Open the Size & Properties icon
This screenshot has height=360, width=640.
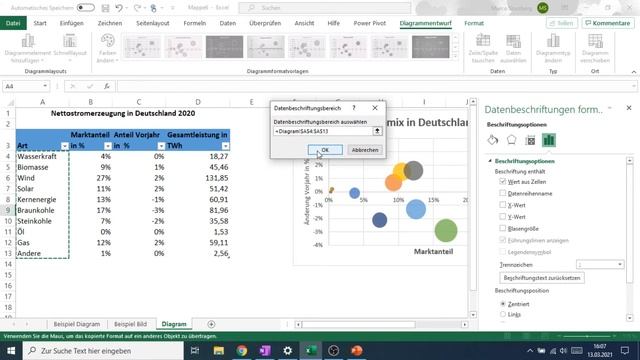pyautogui.click(x=530, y=140)
